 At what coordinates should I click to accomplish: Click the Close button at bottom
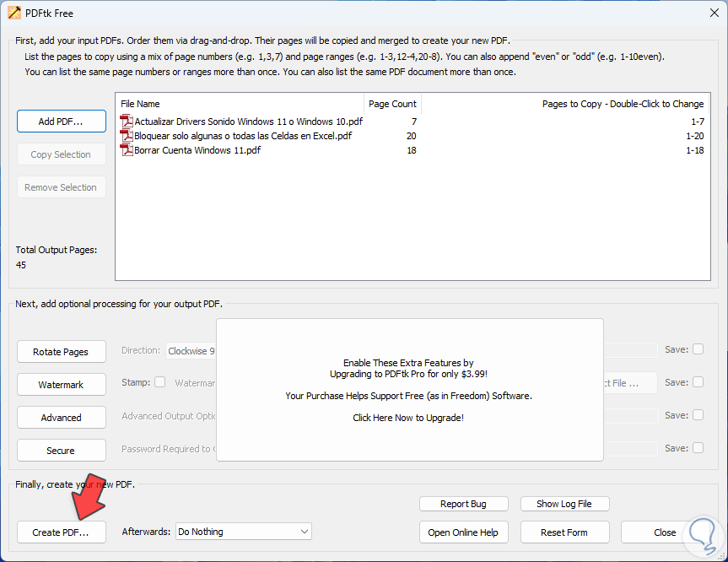pos(665,532)
